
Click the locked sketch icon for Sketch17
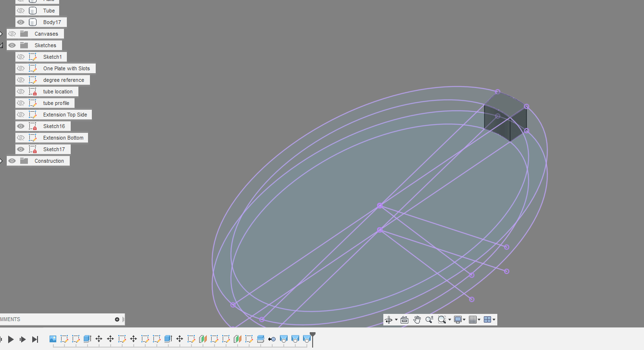(33, 149)
